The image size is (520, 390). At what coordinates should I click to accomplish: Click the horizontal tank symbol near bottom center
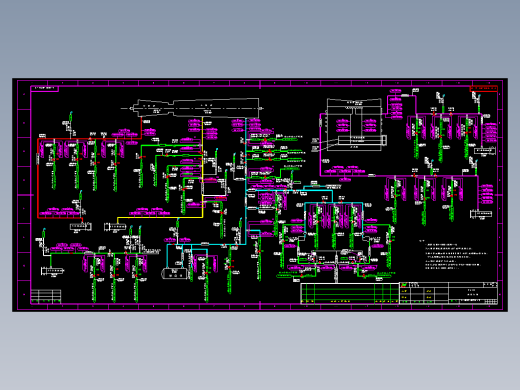click(x=174, y=274)
